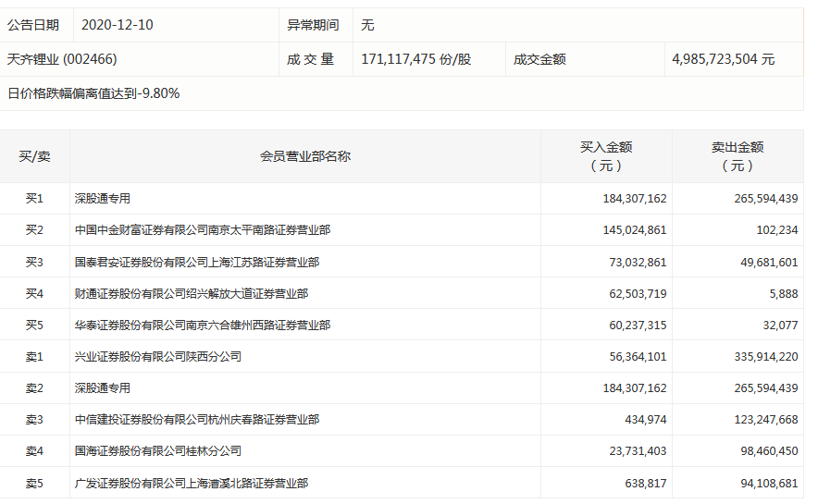Click sell amount 94,108,681
Image resolution: width=818 pixels, height=504 pixels.
point(769,484)
